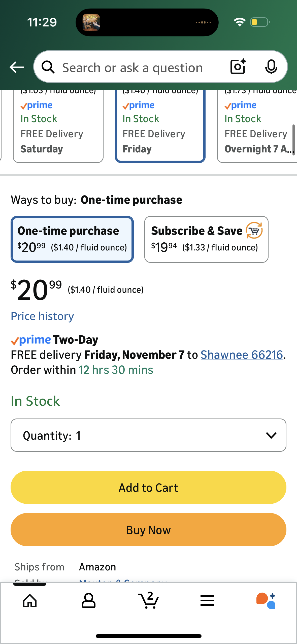This screenshot has width=297, height=644.
Task: Tap the back arrow icon
Action: pyautogui.click(x=17, y=67)
